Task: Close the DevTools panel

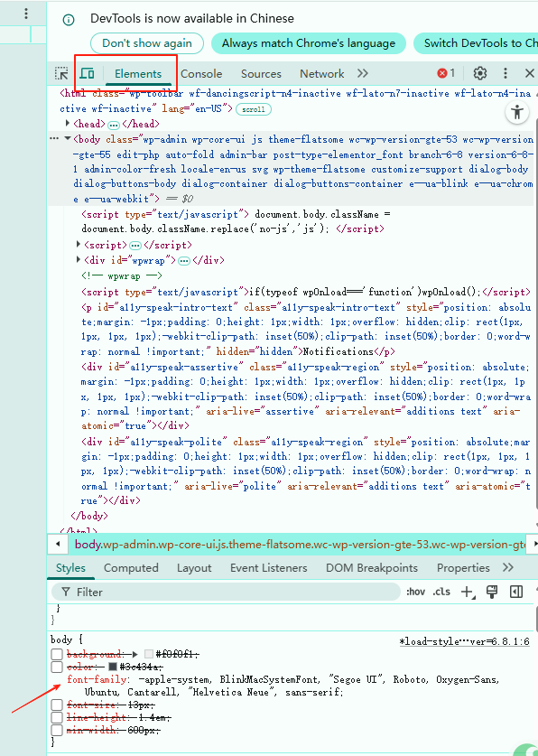Action: [x=530, y=73]
